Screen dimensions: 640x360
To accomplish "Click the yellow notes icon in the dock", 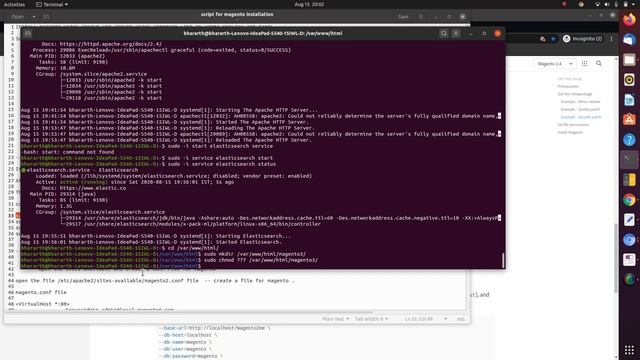I will (x=629, y=180).
